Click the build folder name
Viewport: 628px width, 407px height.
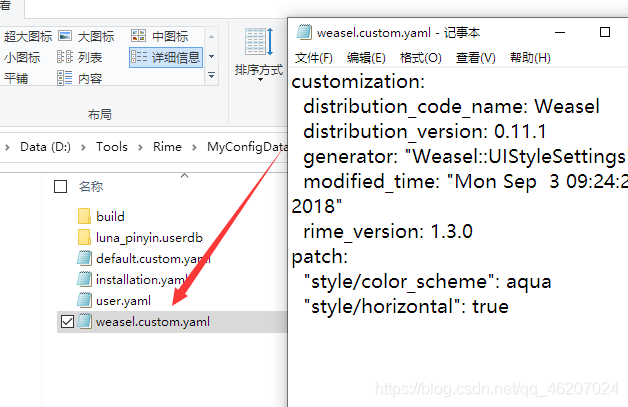click(110, 216)
